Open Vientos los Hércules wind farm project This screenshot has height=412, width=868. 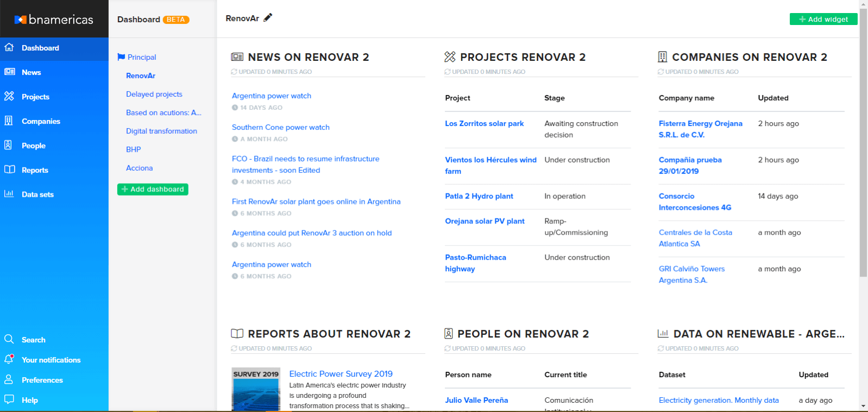tap(490, 165)
